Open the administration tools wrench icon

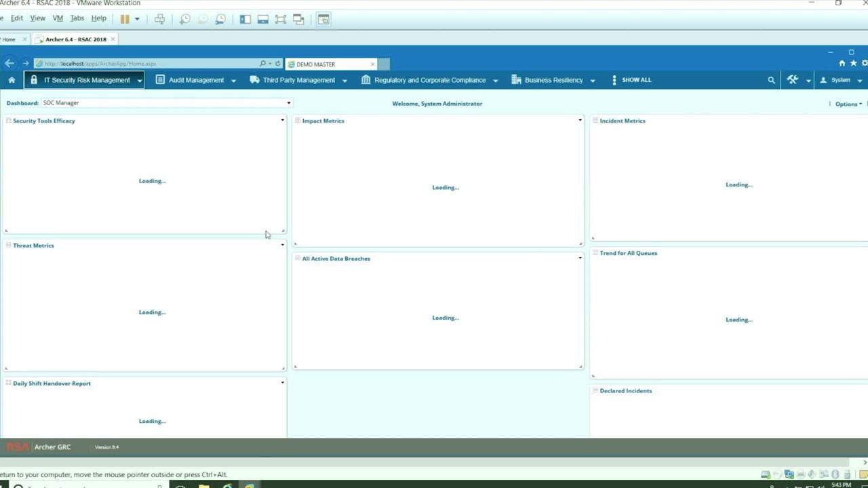792,79
